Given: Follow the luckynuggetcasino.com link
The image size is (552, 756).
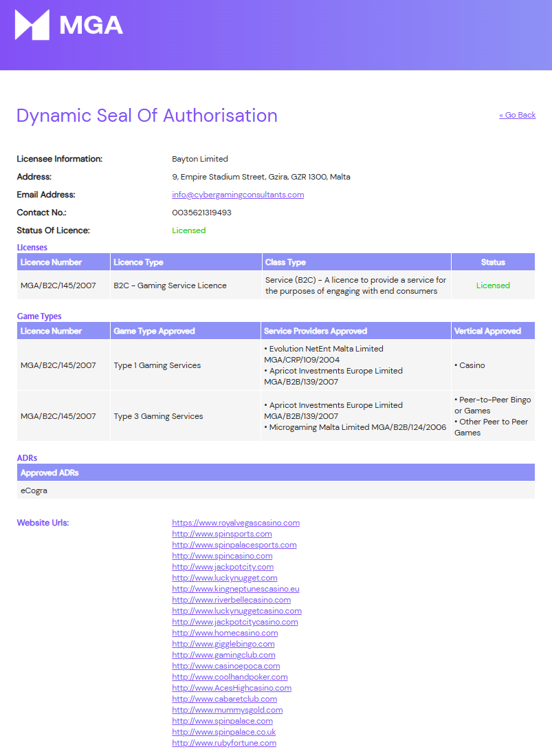Looking at the screenshot, I should (236, 611).
